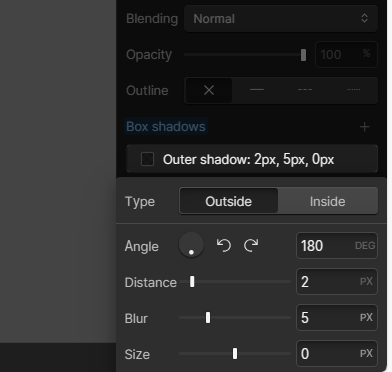Click the Blending label
The image size is (392, 372).
click(x=152, y=19)
